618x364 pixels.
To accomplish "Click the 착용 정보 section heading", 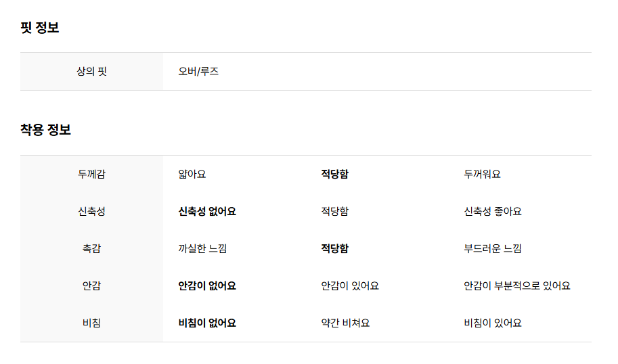I will tap(45, 130).
